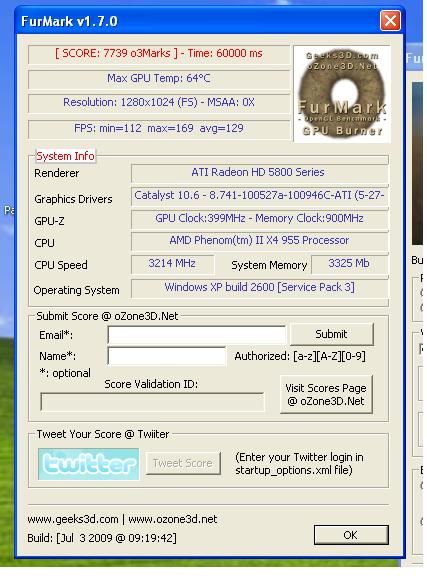Focus the Name input field
The width and height of the screenshot is (427, 583).
point(167,356)
